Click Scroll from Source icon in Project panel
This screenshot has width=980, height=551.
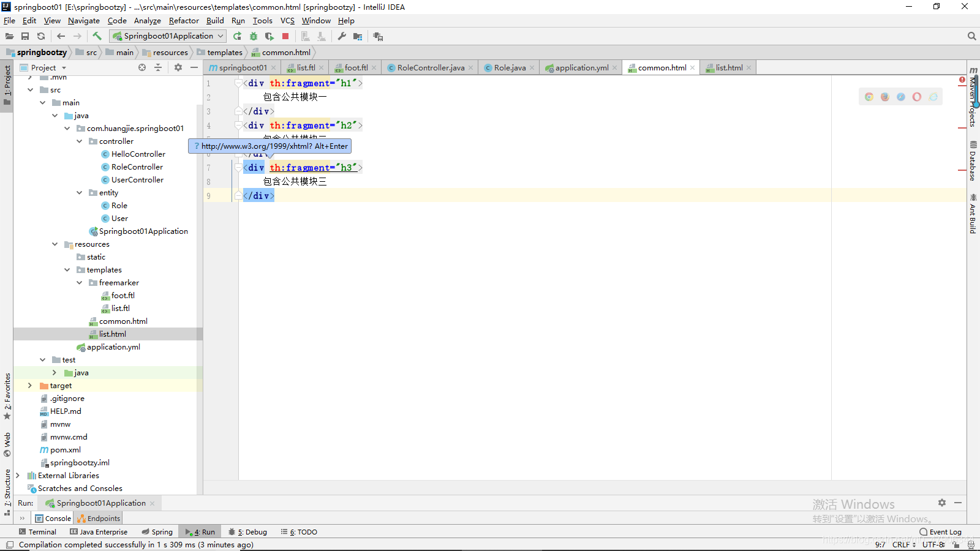pyautogui.click(x=142, y=67)
